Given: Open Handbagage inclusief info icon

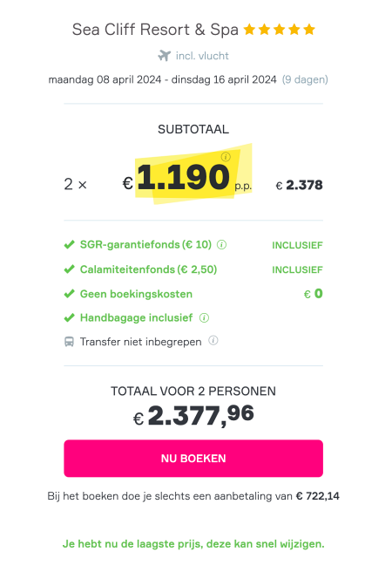Looking at the screenshot, I should (x=205, y=318).
